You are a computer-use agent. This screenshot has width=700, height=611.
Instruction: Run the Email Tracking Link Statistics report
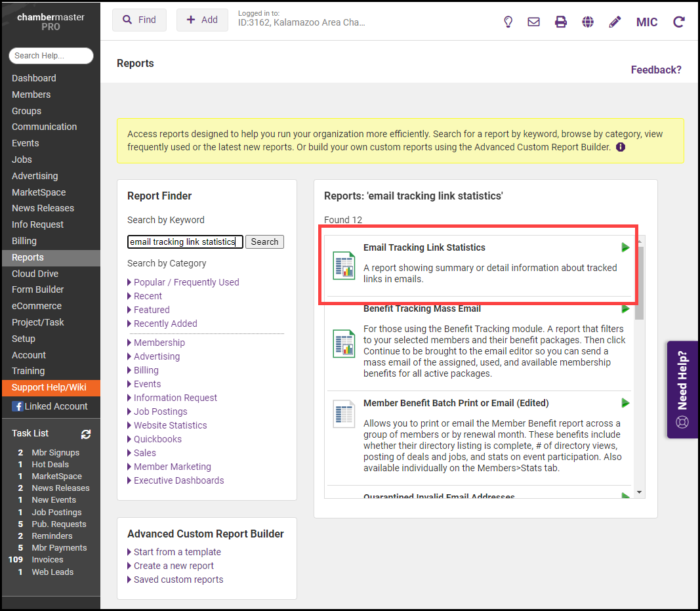click(x=625, y=247)
